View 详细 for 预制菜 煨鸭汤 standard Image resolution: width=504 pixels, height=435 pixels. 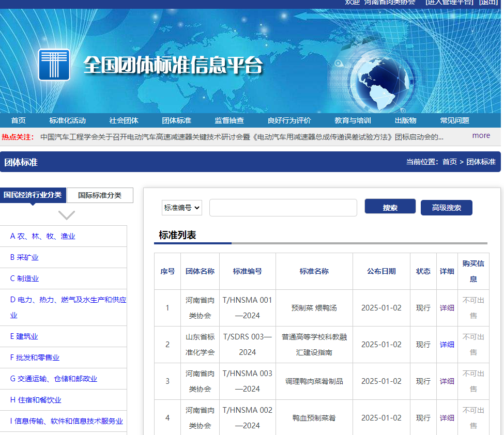447,308
